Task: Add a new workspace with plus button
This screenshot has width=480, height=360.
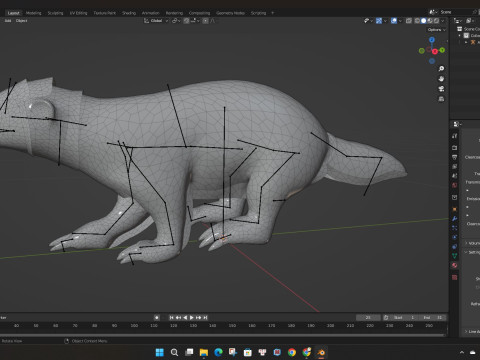Action: [272, 13]
